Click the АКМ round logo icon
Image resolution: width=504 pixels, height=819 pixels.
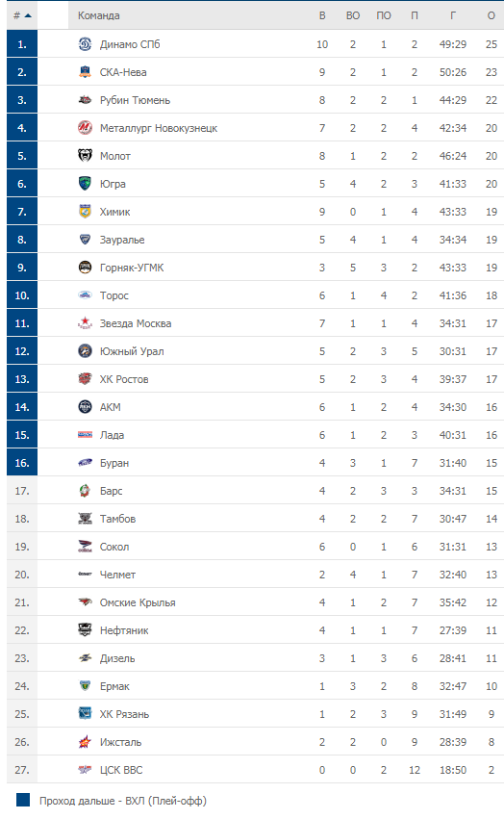(85, 407)
